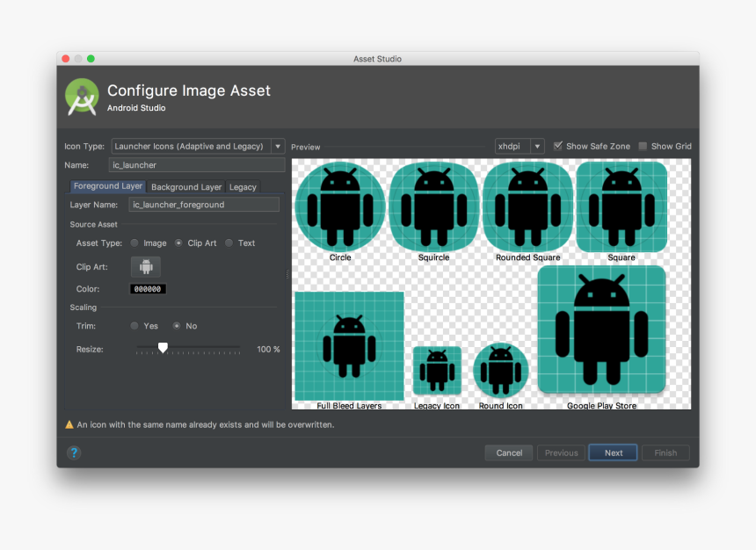The width and height of the screenshot is (756, 550).
Task: Choose Text asset type radio button
Action: (229, 243)
